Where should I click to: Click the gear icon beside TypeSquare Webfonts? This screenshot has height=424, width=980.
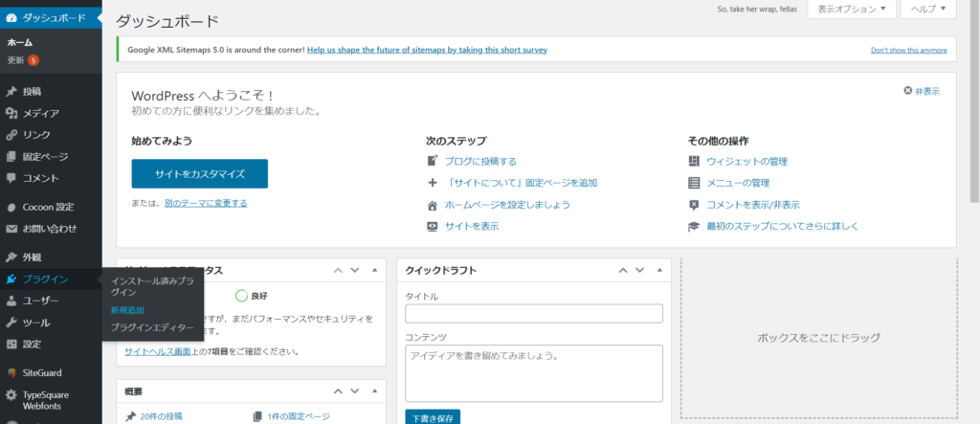pyautogui.click(x=11, y=395)
